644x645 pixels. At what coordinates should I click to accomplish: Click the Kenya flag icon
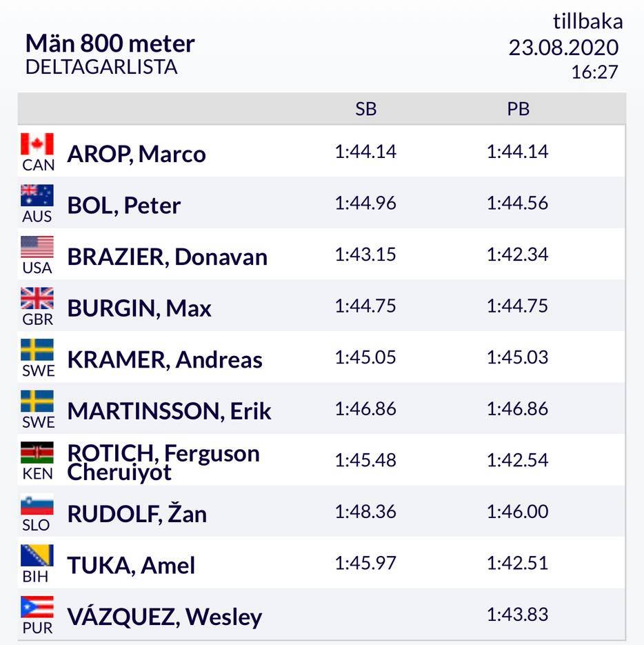37,453
